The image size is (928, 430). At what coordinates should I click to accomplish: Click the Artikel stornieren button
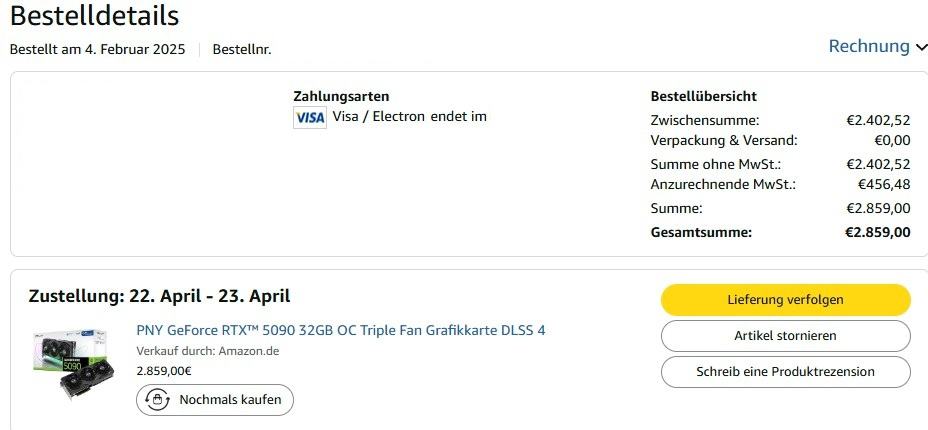pyautogui.click(x=785, y=336)
